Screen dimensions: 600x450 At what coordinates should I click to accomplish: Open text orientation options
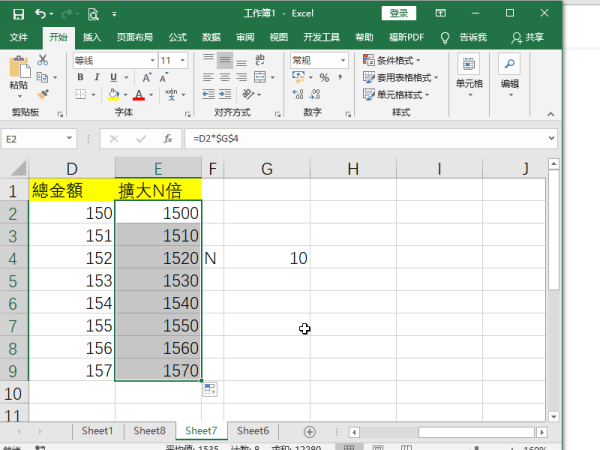(248, 94)
